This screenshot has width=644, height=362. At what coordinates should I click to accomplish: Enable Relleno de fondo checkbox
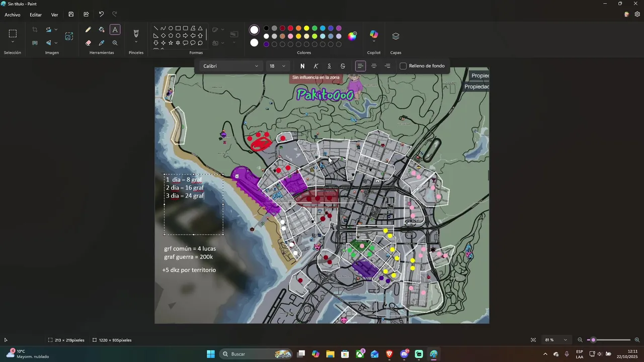tap(403, 66)
